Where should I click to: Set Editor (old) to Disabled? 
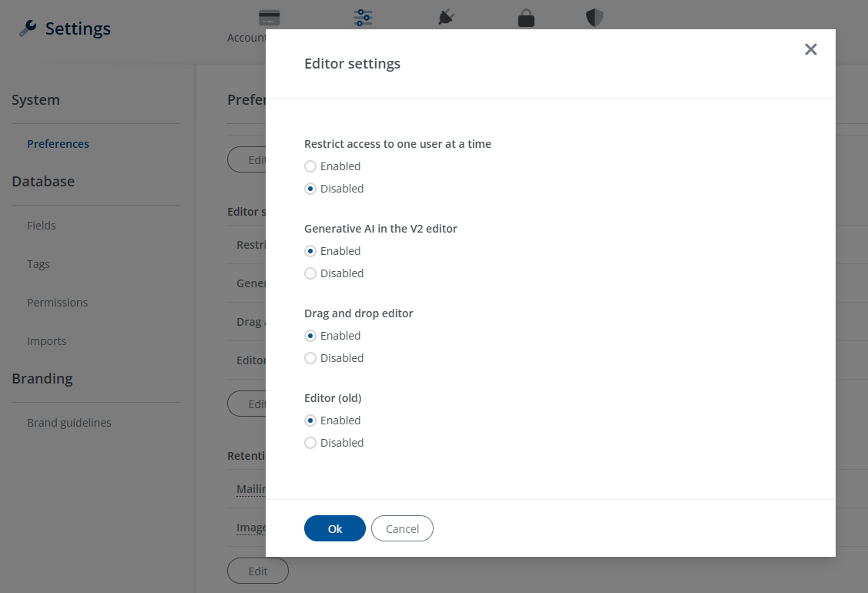(x=310, y=443)
